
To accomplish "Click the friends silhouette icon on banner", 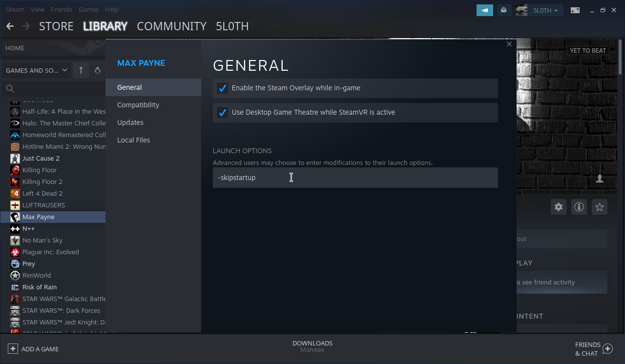I will click(x=600, y=179).
